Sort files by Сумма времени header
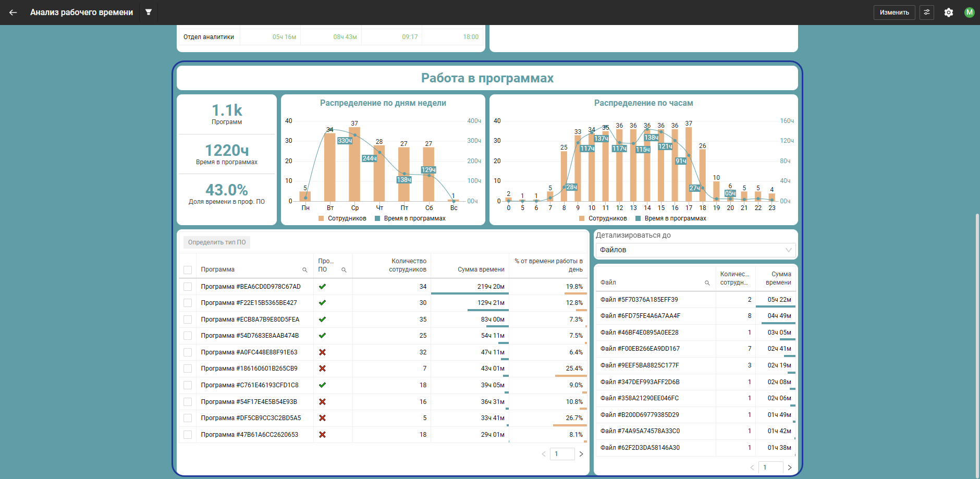The width and height of the screenshot is (980, 479). [x=776, y=278]
